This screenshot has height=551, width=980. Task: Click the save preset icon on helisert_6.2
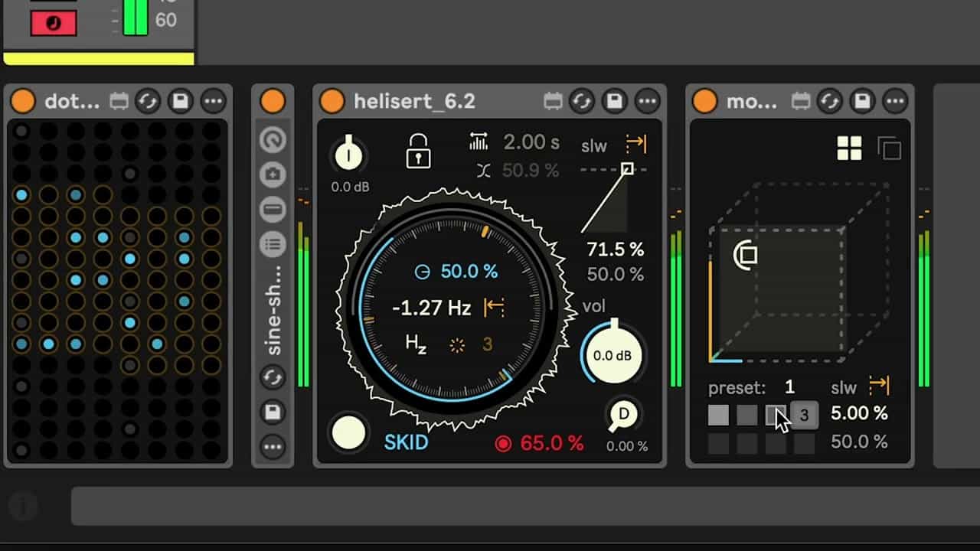[x=614, y=101]
